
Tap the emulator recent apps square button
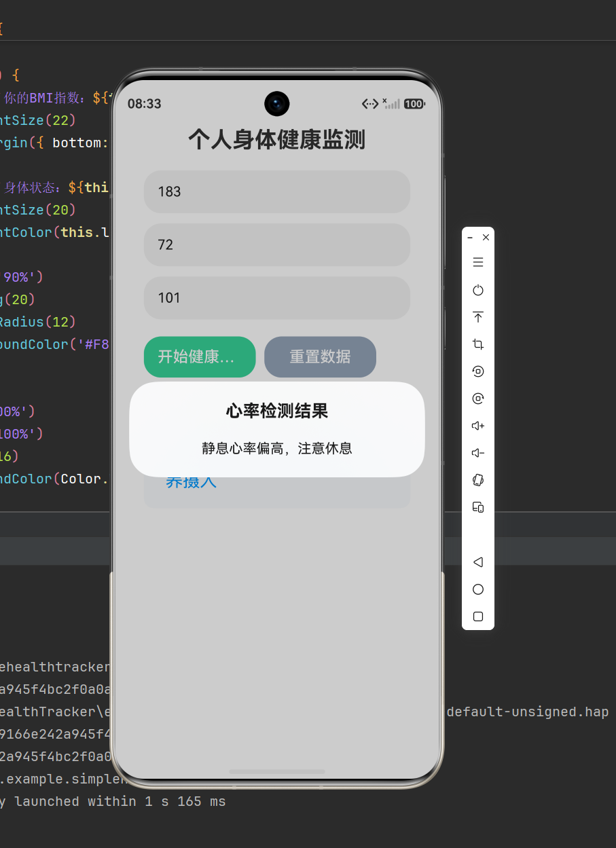tap(478, 616)
